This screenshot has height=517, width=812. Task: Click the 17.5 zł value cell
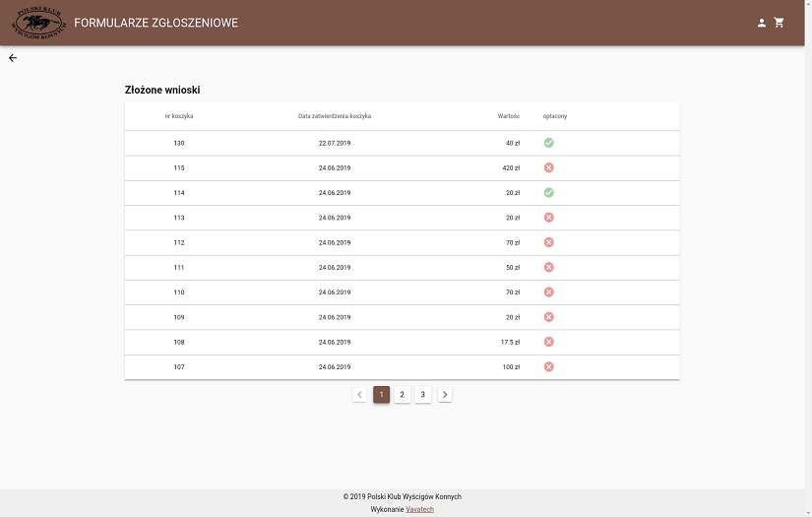tap(510, 342)
